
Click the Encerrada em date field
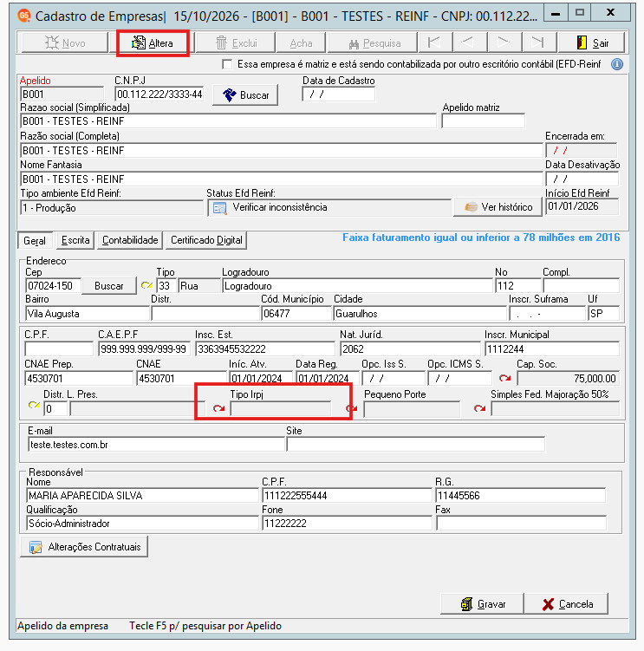point(582,150)
